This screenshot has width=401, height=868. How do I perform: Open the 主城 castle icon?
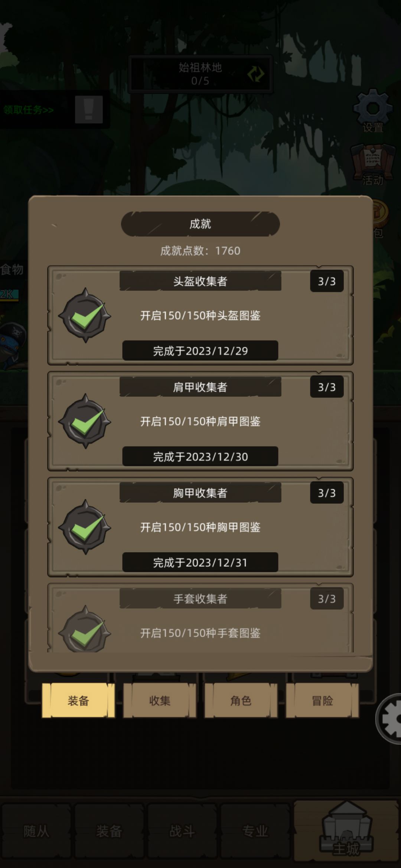click(x=346, y=831)
